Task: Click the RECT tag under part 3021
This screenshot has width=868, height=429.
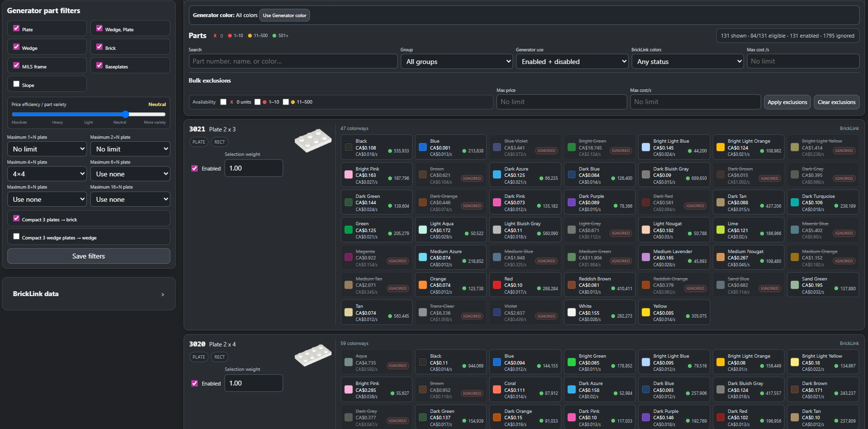Action: click(220, 142)
